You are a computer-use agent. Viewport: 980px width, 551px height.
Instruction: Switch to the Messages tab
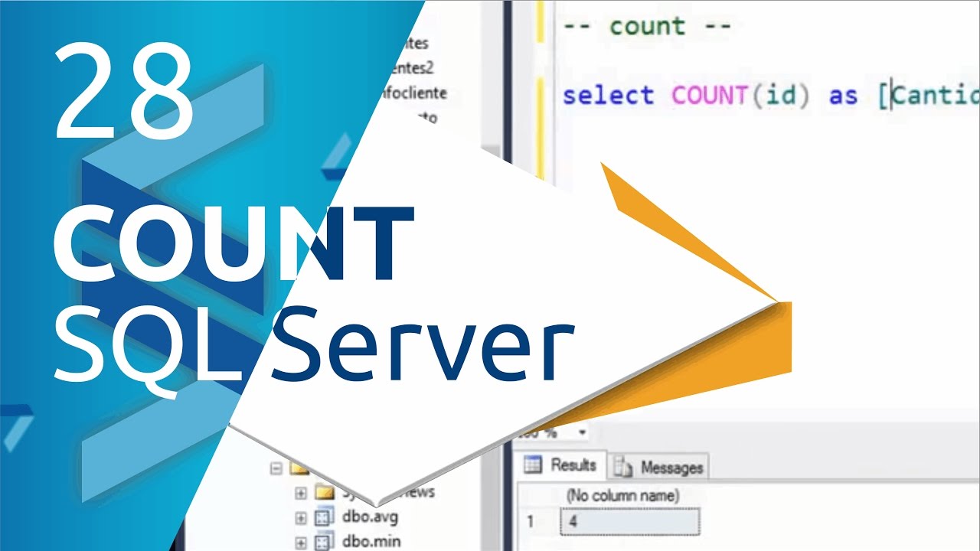pyautogui.click(x=659, y=467)
